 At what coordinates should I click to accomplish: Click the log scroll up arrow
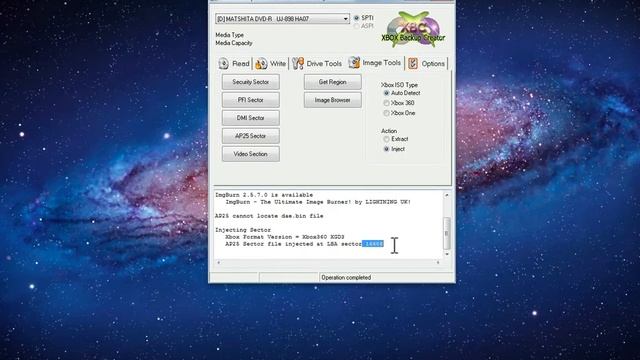click(x=447, y=195)
